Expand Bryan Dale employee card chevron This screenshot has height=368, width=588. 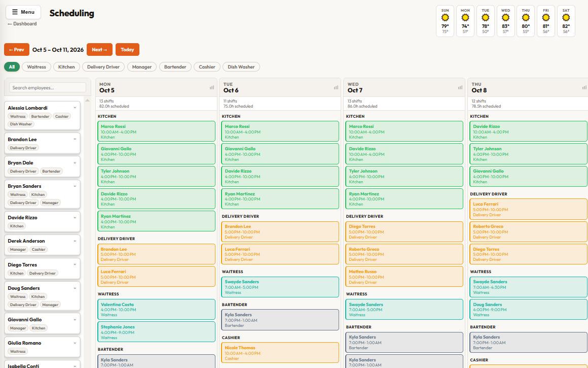point(75,162)
